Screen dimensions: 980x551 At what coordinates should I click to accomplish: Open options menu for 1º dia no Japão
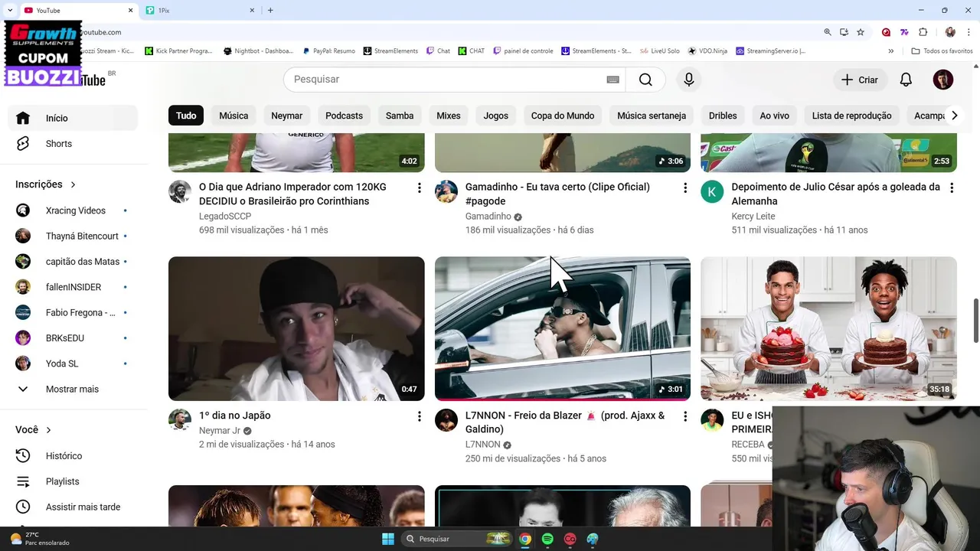[x=419, y=416]
